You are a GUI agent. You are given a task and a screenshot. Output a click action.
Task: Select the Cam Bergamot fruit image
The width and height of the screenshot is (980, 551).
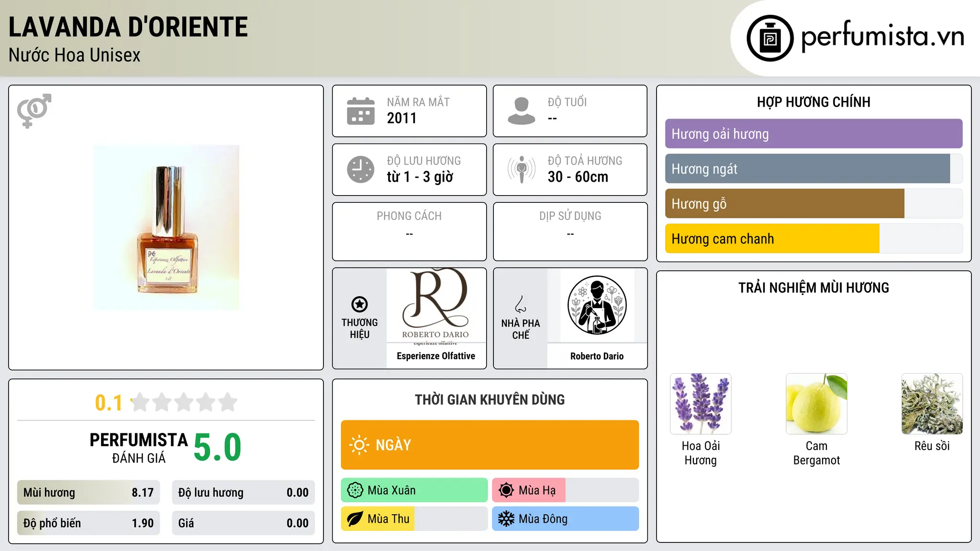[816, 404]
